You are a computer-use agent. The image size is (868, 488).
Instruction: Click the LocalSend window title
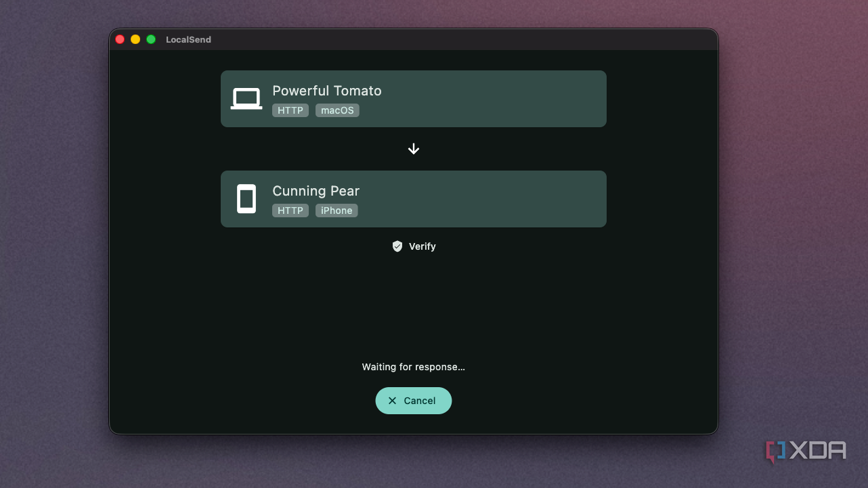[188, 40]
